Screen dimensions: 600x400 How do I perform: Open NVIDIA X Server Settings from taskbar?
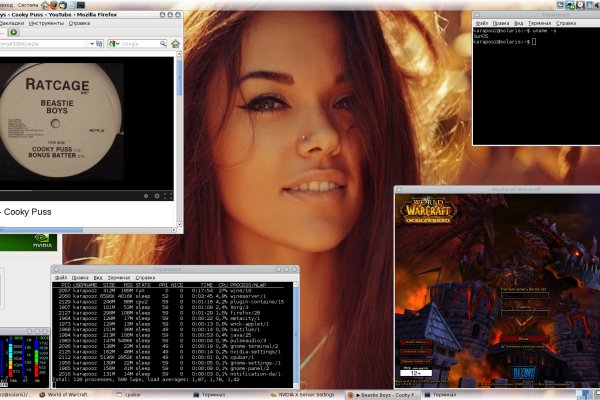(x=300, y=394)
